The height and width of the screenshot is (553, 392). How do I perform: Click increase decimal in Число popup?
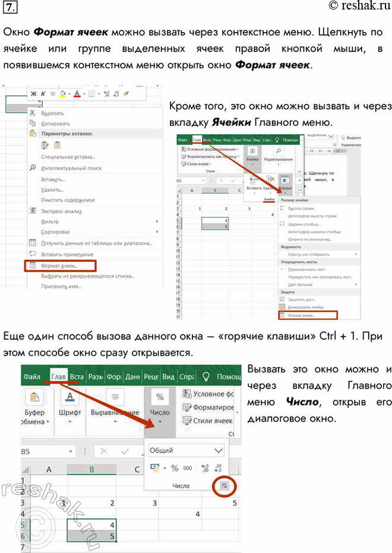coord(205,468)
